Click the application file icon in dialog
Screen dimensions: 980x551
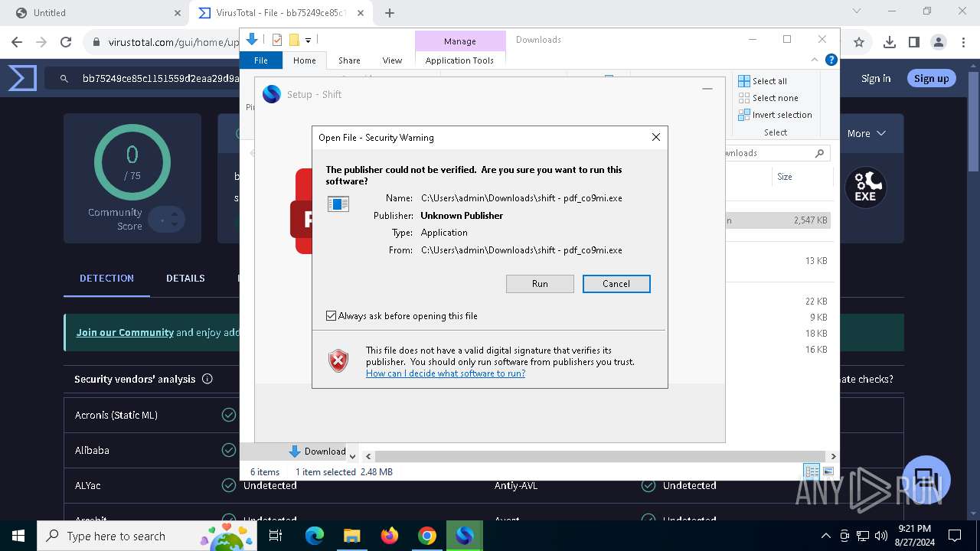338,204
